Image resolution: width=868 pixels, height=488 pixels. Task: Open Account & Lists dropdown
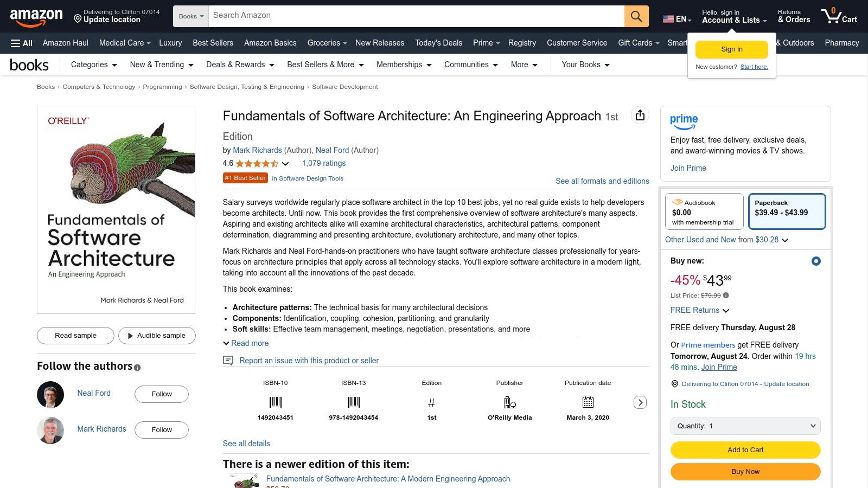pyautogui.click(x=734, y=16)
